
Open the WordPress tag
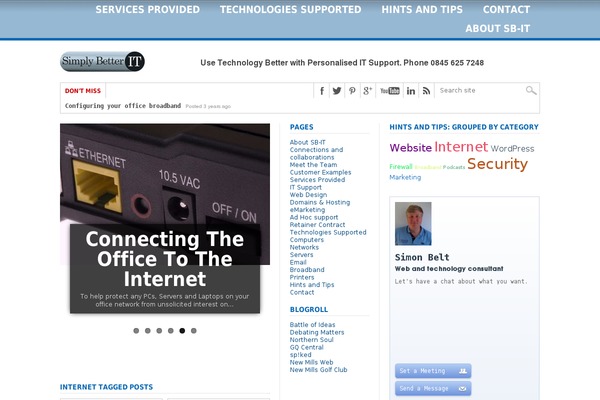click(512, 149)
